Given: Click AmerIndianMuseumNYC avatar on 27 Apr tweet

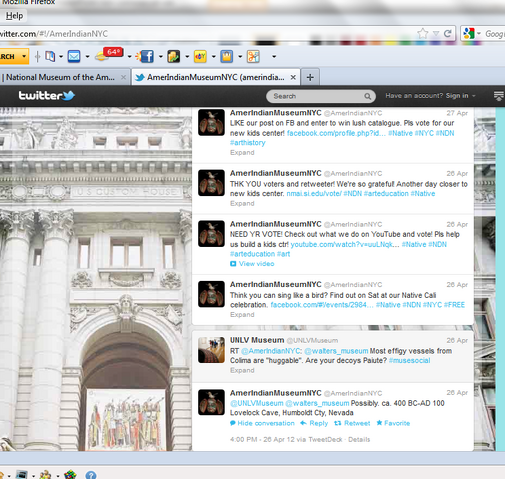Looking at the screenshot, I should click(211, 122).
